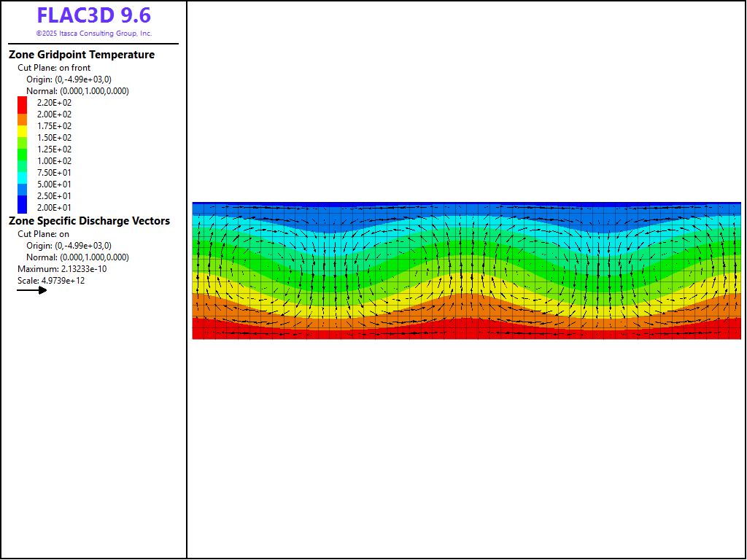Viewport: 747px width, 560px height.
Task: Click the dark blue top edge of plot
Action: pyautogui.click(x=467, y=203)
